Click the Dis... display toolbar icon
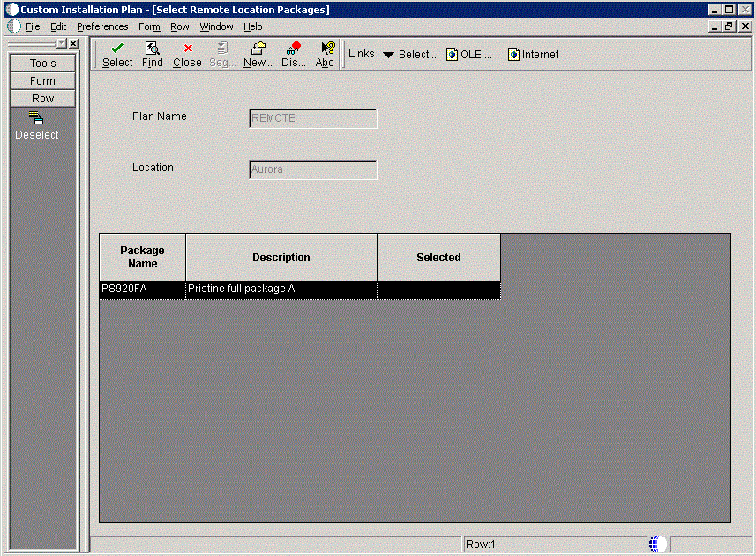 293,48
